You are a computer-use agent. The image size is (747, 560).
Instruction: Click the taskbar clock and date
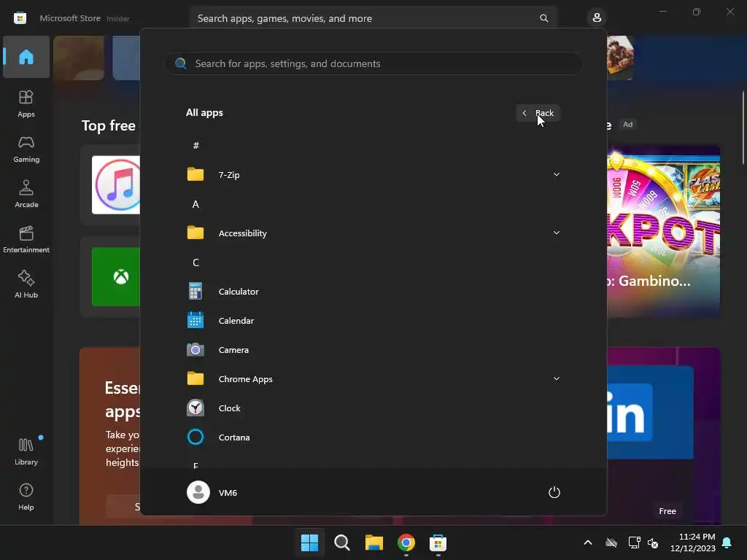pyautogui.click(x=693, y=542)
